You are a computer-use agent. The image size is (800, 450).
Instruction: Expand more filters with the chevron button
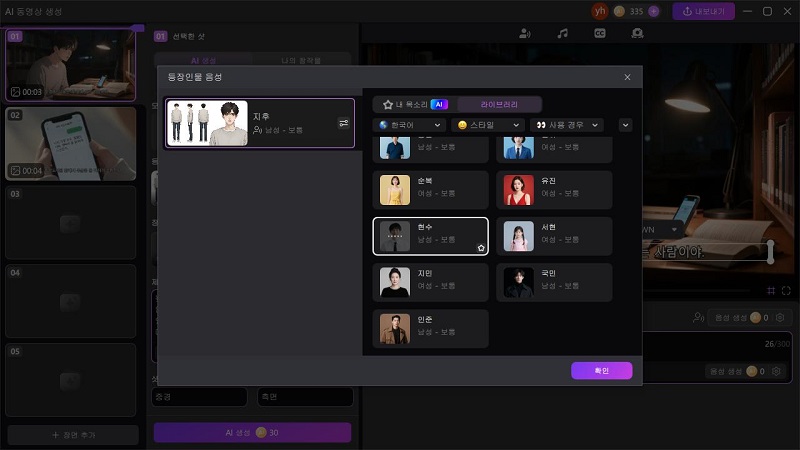(x=626, y=125)
